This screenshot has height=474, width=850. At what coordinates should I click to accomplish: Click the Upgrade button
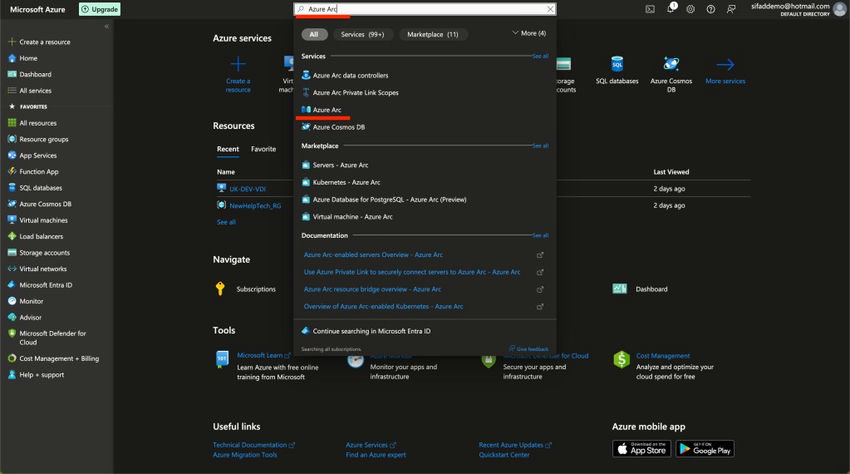[100, 9]
